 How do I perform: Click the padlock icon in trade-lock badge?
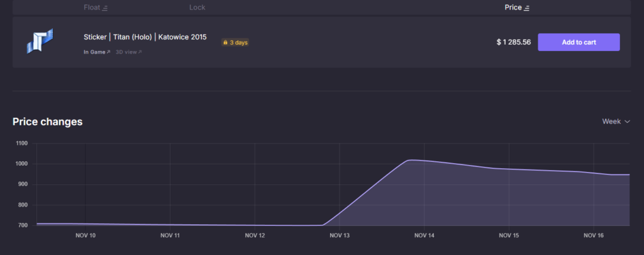click(x=225, y=43)
